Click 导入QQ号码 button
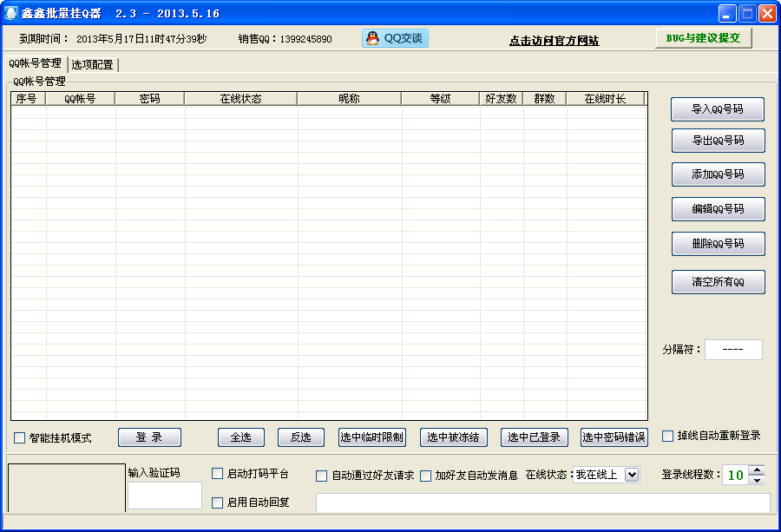The width and height of the screenshot is (781, 532). pyautogui.click(x=718, y=109)
